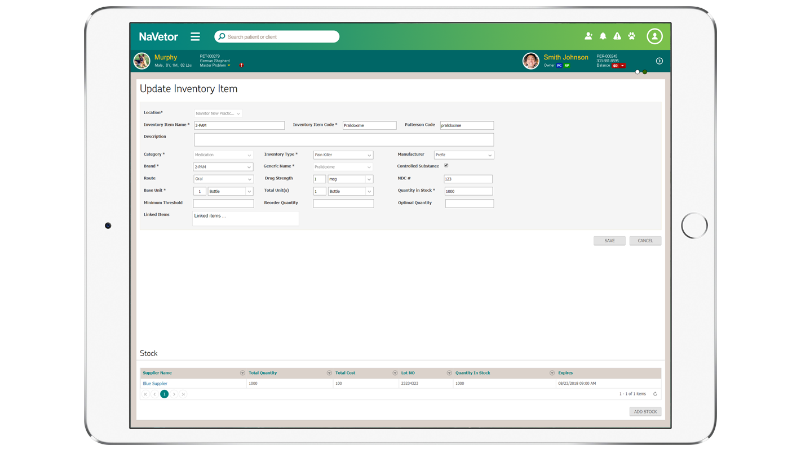800x450 pixels.
Task: Click the info icon in client bar
Action: tap(659, 61)
